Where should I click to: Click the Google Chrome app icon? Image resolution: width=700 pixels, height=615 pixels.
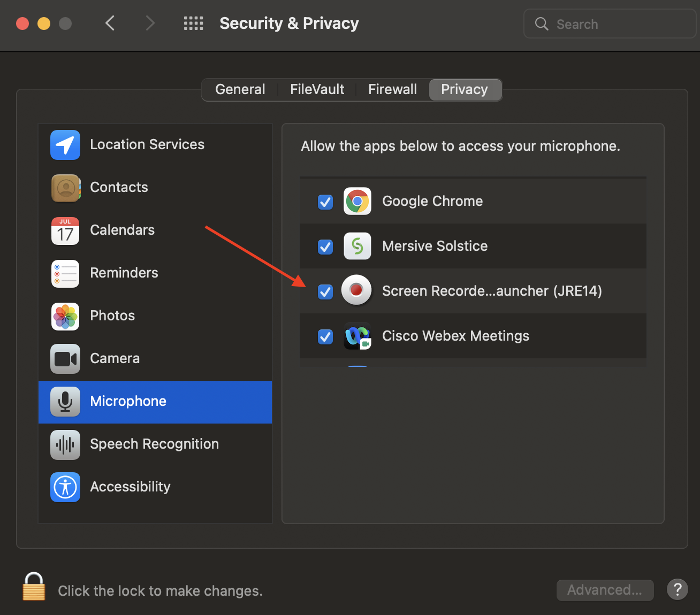coord(357,201)
